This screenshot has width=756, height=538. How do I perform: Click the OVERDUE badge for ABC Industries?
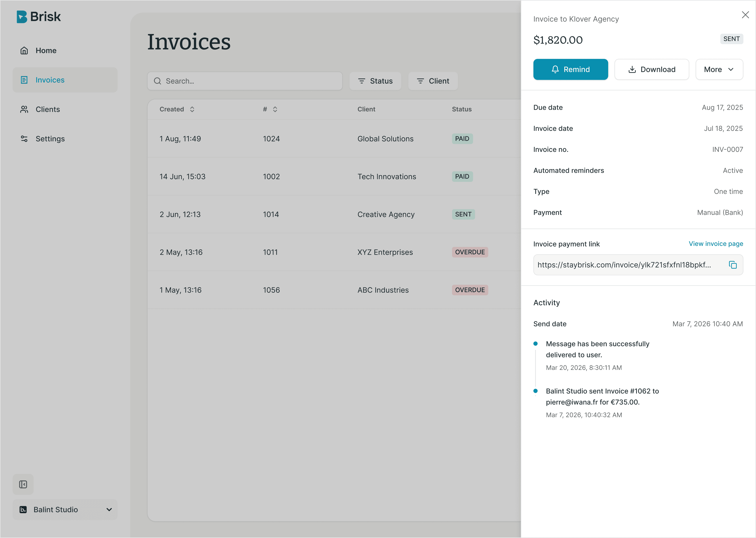pyautogui.click(x=470, y=290)
